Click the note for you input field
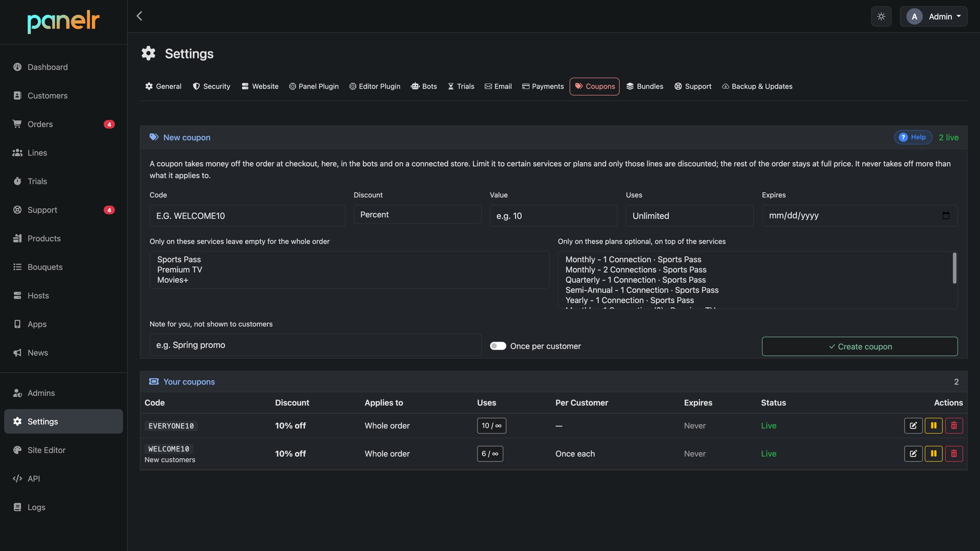980x551 pixels. click(x=315, y=345)
